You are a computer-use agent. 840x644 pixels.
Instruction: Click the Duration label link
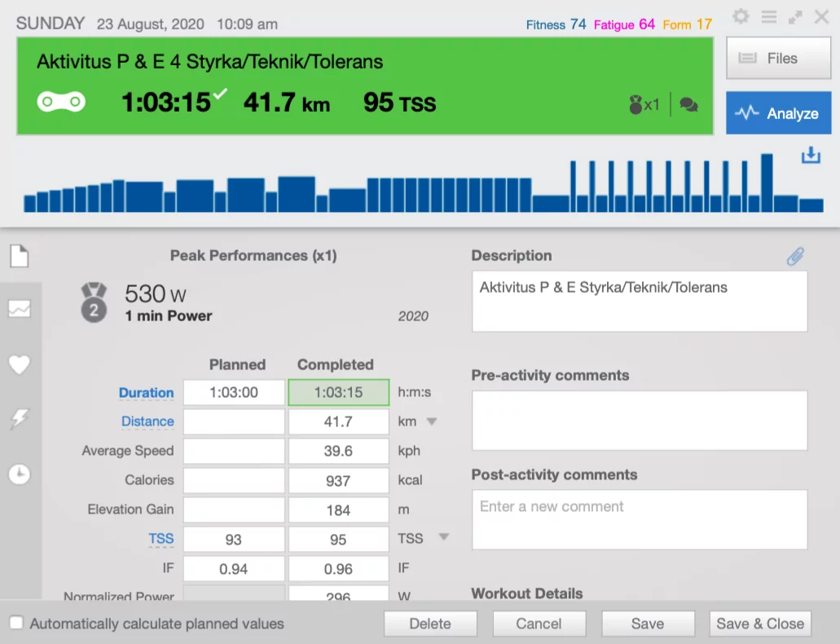pos(147,392)
